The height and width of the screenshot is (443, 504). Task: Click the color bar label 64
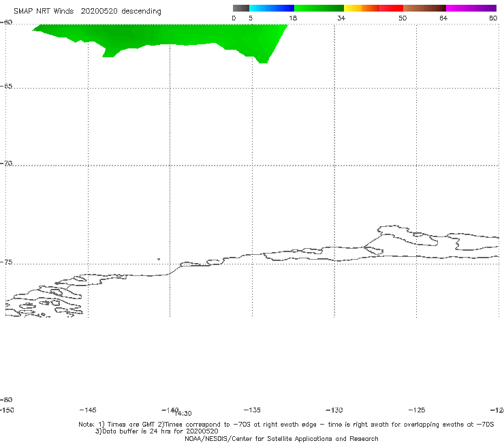(x=443, y=18)
